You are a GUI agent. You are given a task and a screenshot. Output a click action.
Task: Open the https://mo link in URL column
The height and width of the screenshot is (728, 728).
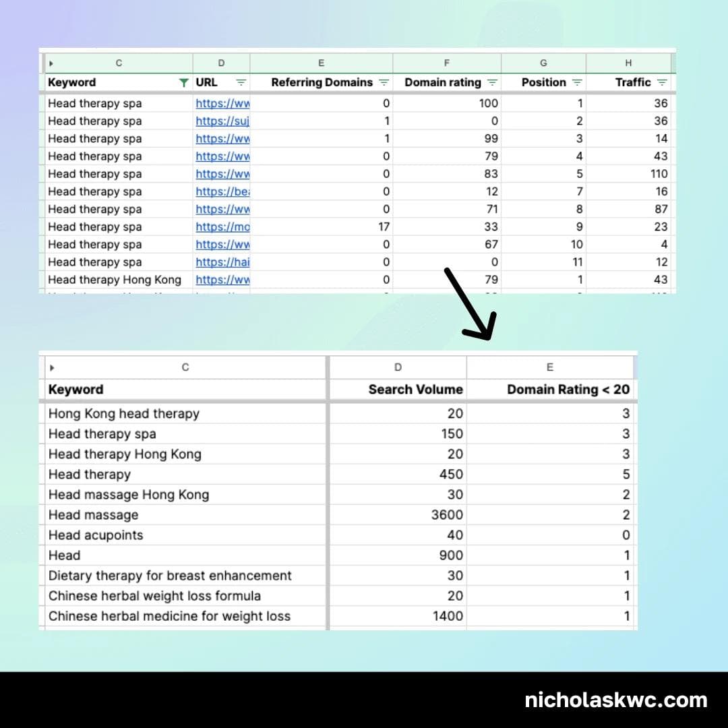point(222,227)
